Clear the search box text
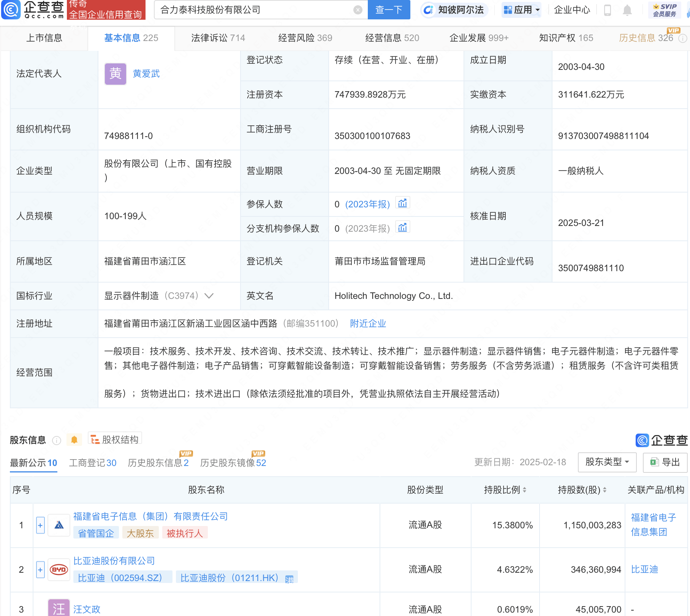690x616 pixels. pos(358,10)
